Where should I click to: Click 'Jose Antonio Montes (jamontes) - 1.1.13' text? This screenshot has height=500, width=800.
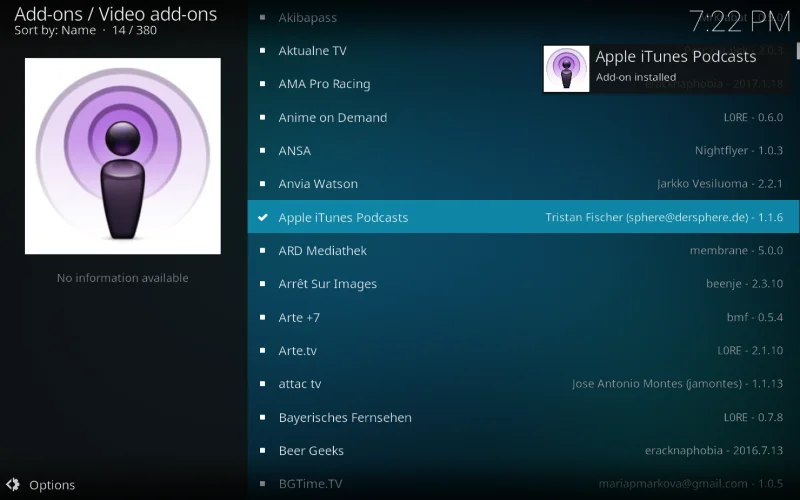[678, 384]
